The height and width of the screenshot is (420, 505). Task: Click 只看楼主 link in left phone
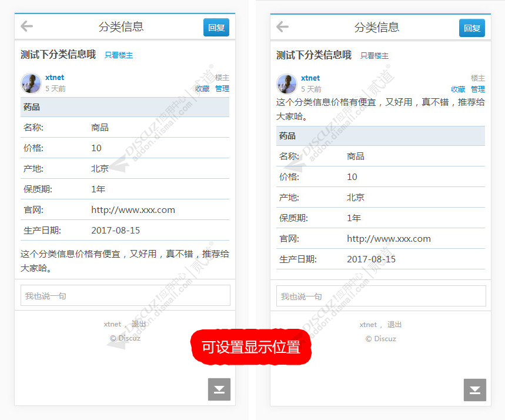coord(119,55)
